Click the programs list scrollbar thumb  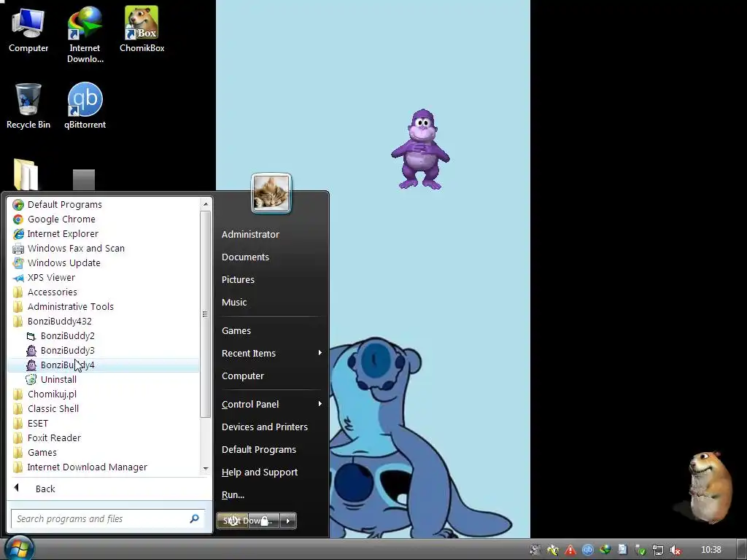tap(205, 314)
